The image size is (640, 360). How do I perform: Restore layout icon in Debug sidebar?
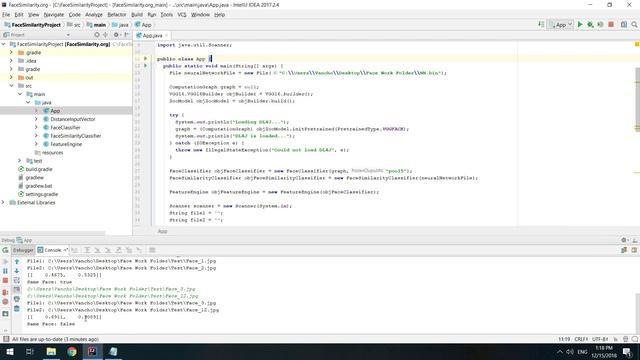[x=5, y=314]
